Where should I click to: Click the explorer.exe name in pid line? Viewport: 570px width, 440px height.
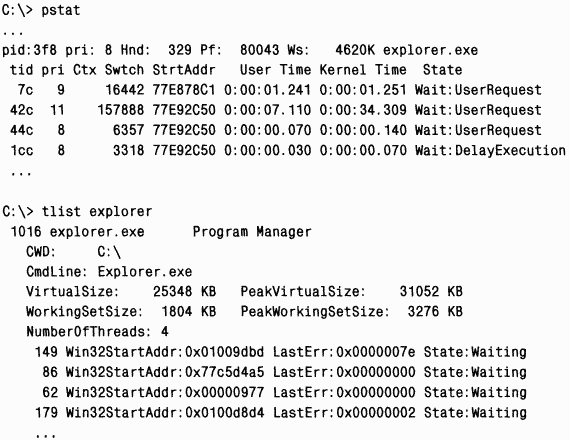430,50
